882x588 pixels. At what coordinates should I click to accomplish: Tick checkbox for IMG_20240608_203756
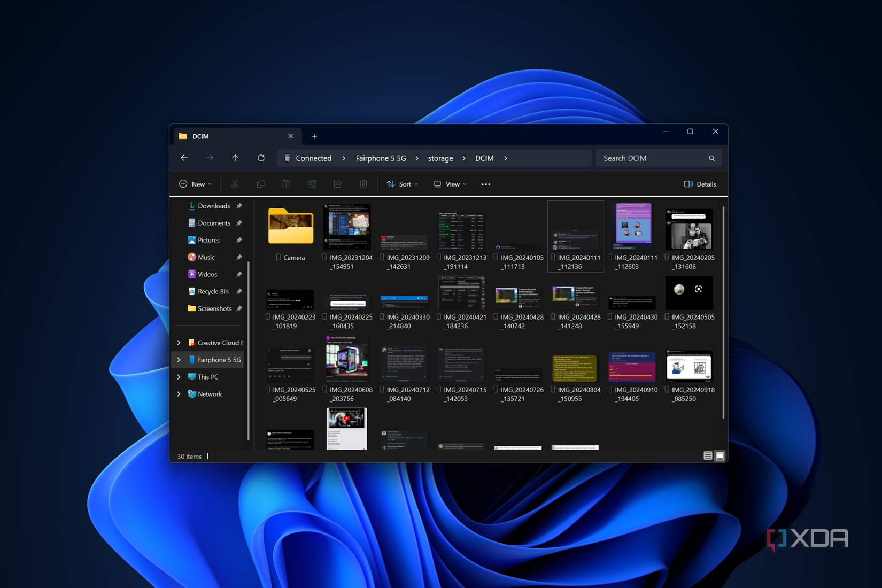coord(325,390)
